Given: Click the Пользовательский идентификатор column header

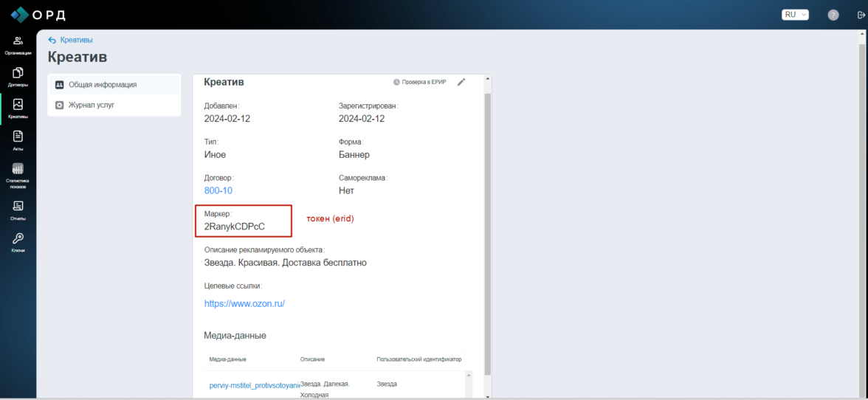Looking at the screenshot, I should click(419, 359).
